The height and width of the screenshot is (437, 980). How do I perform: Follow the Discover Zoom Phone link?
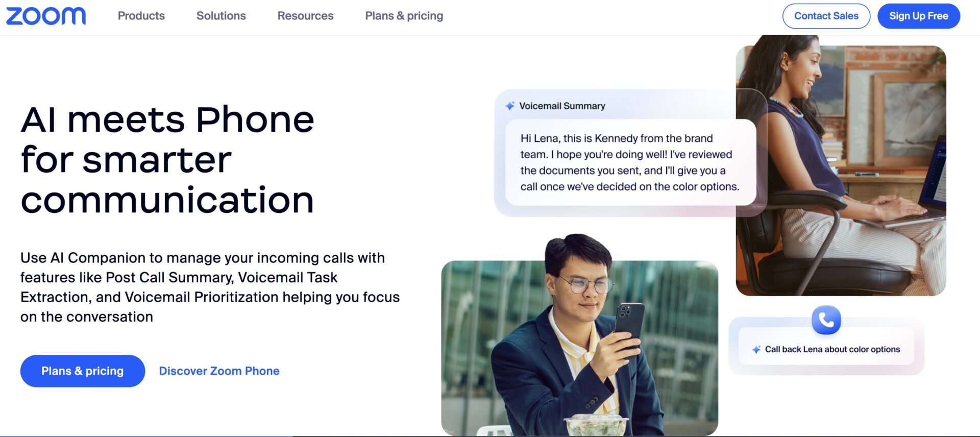(219, 371)
